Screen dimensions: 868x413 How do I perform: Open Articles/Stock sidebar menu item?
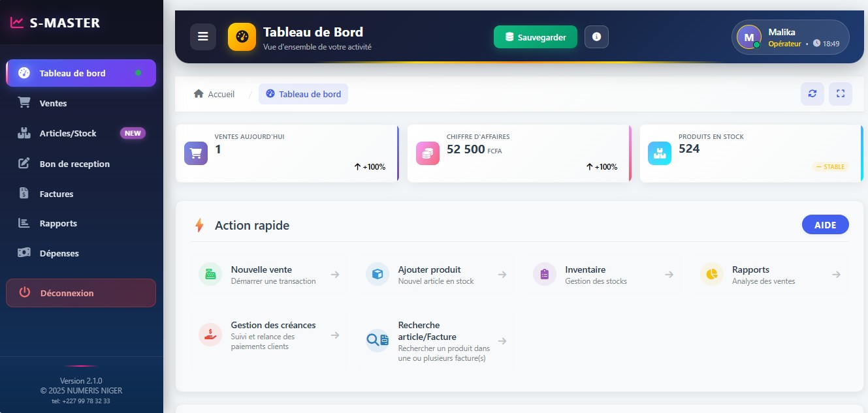68,133
